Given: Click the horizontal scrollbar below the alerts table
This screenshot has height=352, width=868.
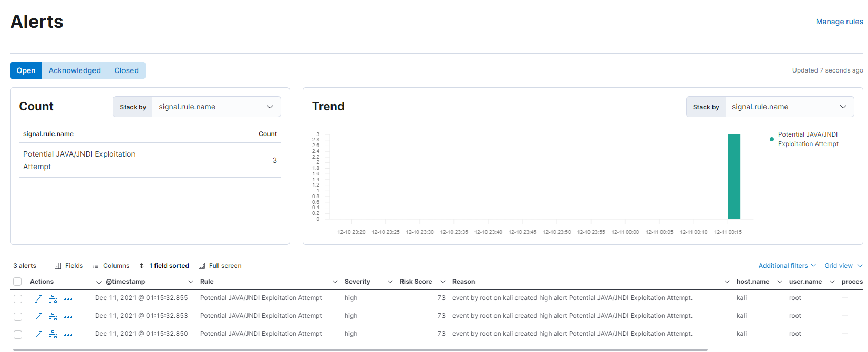Looking at the screenshot, I should (360, 350).
